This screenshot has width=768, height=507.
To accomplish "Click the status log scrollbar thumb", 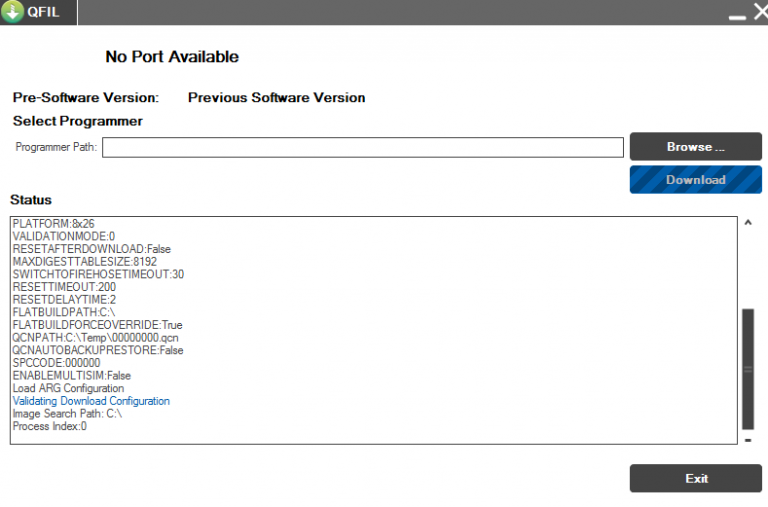I will pos(748,368).
